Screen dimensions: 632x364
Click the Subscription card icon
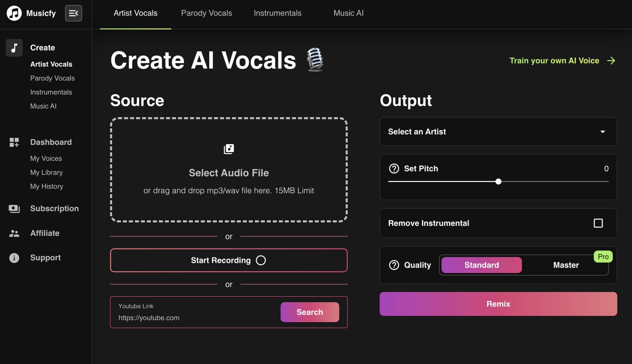pos(14,209)
